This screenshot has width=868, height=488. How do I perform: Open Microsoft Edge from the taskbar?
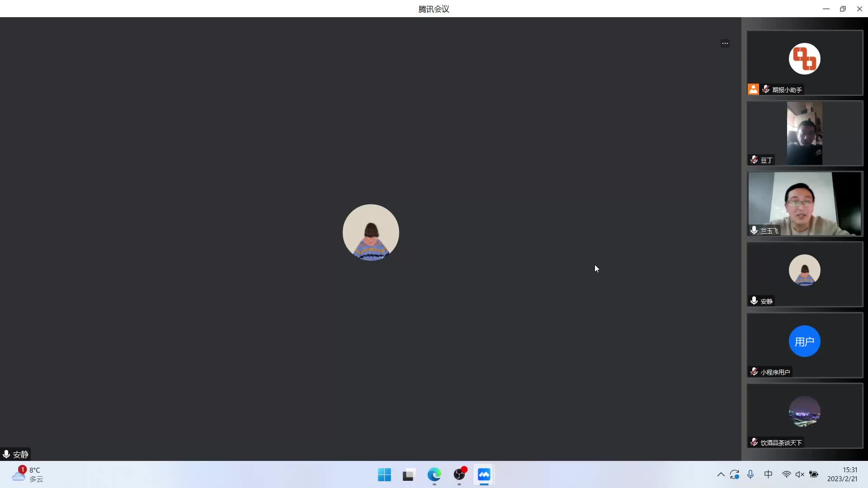click(434, 474)
